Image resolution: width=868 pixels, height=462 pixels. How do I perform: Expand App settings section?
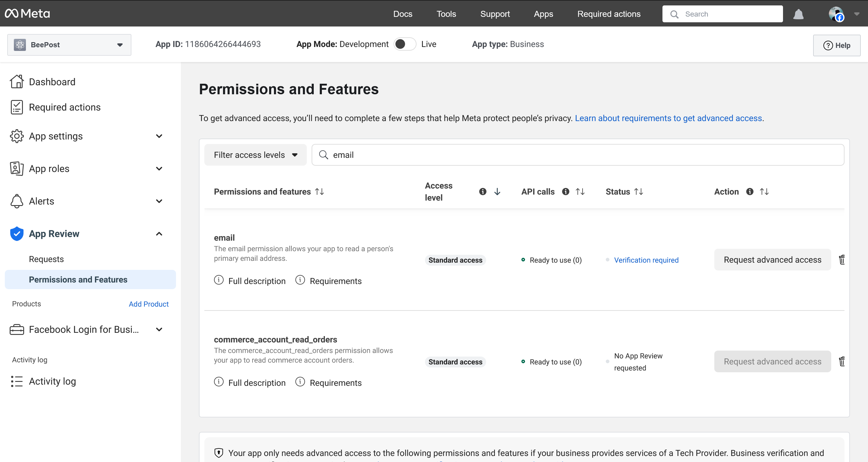tap(159, 136)
